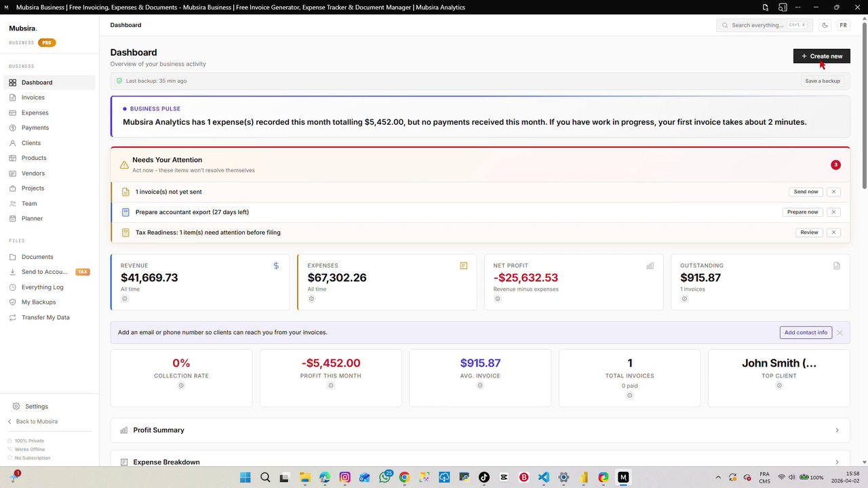Click the Expenses receipt icon
This screenshot has width=868, height=488.
464,266
